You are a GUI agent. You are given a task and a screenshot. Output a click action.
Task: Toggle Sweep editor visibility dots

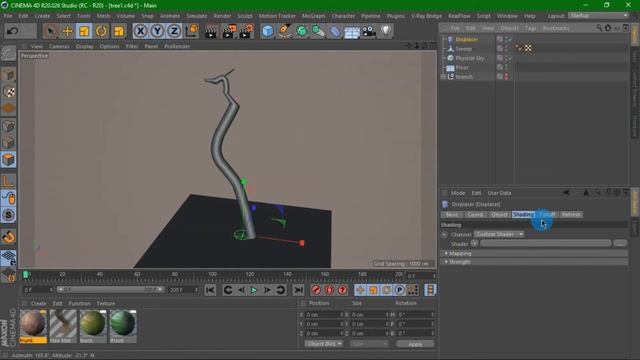click(506, 49)
